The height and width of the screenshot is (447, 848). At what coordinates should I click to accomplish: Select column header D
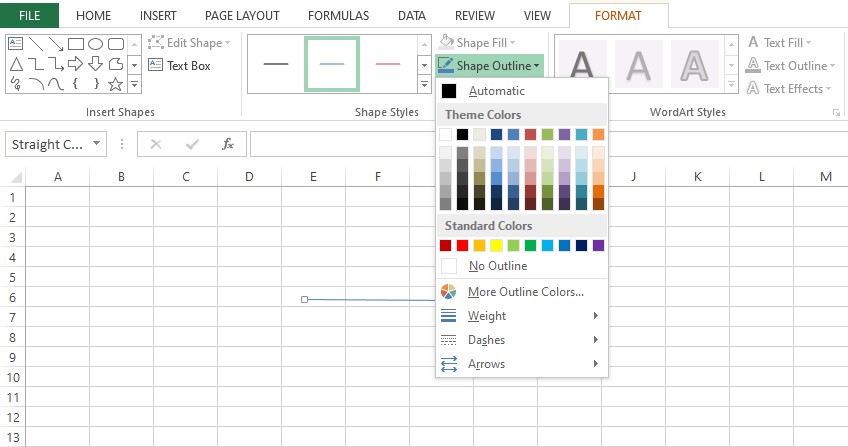(x=249, y=177)
